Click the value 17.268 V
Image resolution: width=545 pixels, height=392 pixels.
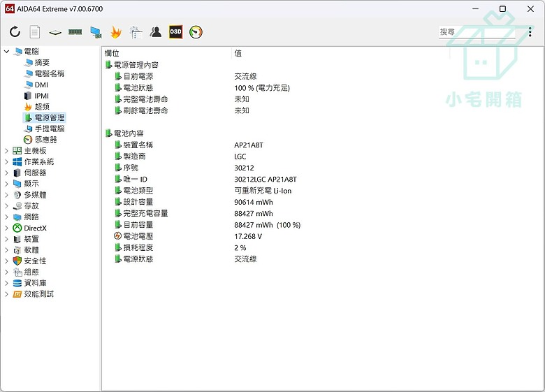248,236
